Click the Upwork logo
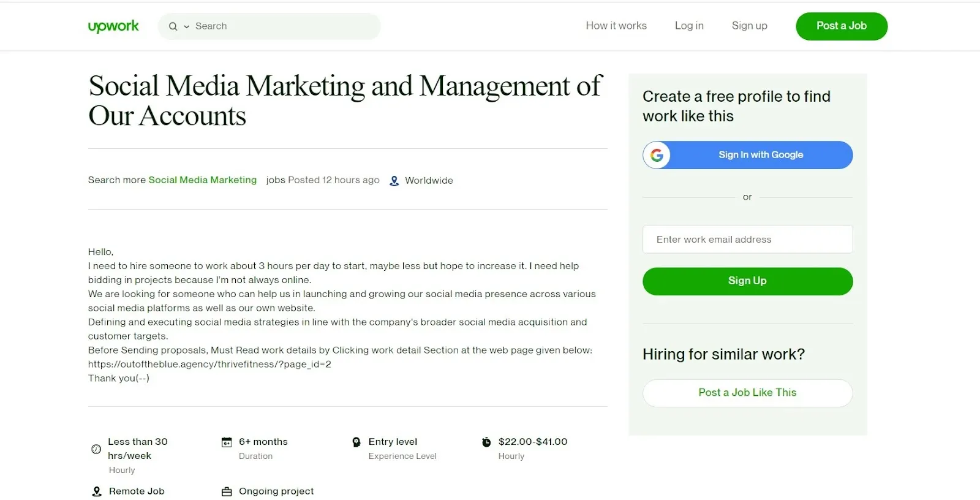 pyautogui.click(x=113, y=26)
